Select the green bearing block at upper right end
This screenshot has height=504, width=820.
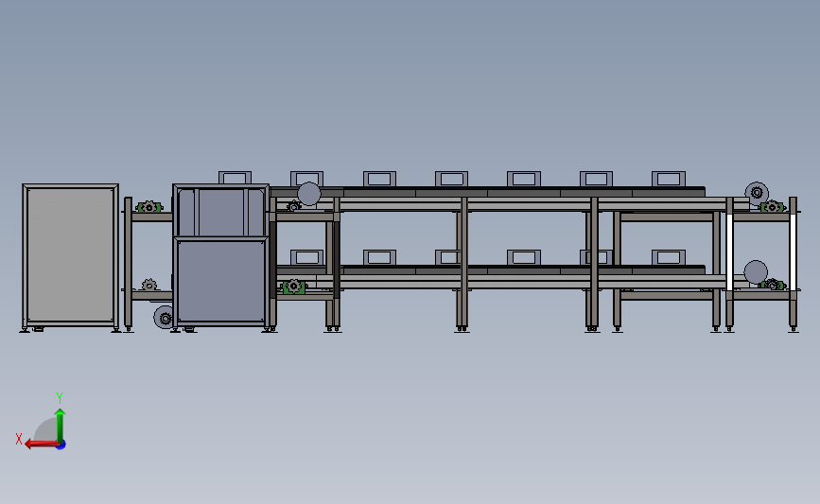[x=773, y=206]
